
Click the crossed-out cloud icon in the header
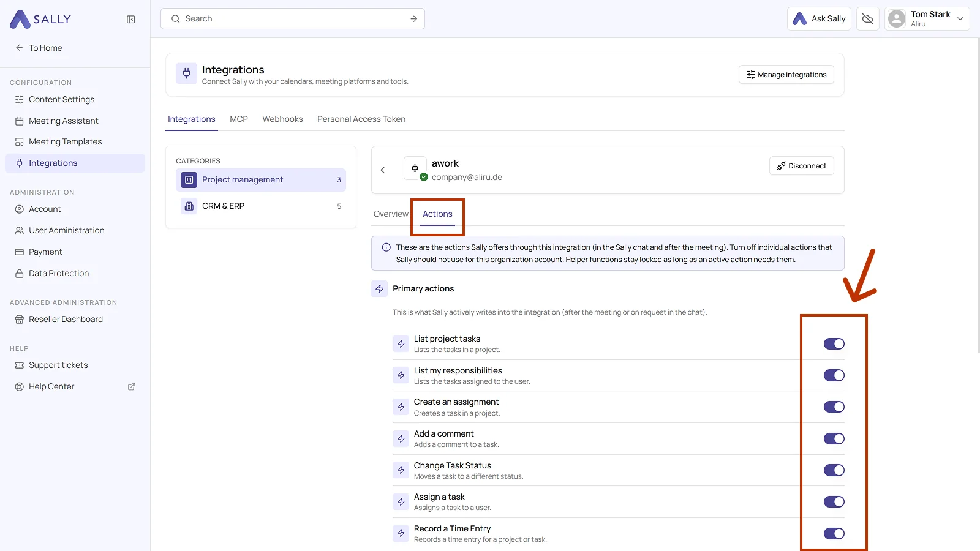pyautogui.click(x=867, y=19)
